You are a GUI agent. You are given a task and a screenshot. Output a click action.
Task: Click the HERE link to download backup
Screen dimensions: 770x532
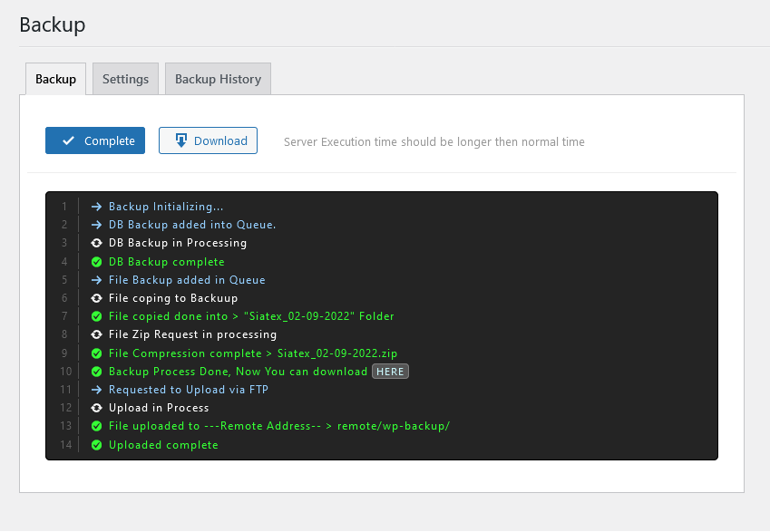tap(390, 371)
